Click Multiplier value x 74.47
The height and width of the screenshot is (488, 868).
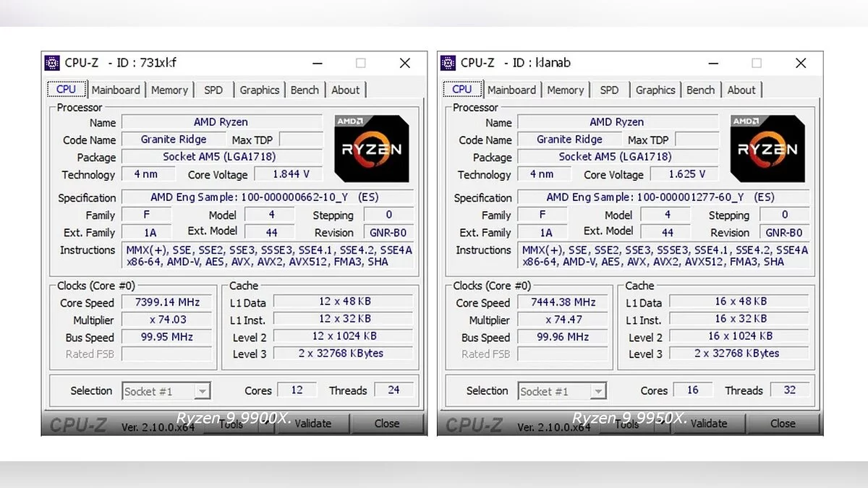point(563,320)
